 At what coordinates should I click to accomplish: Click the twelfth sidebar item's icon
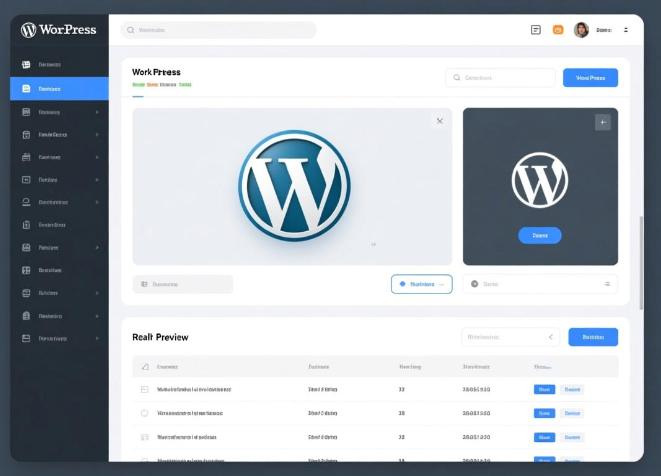tap(26, 316)
